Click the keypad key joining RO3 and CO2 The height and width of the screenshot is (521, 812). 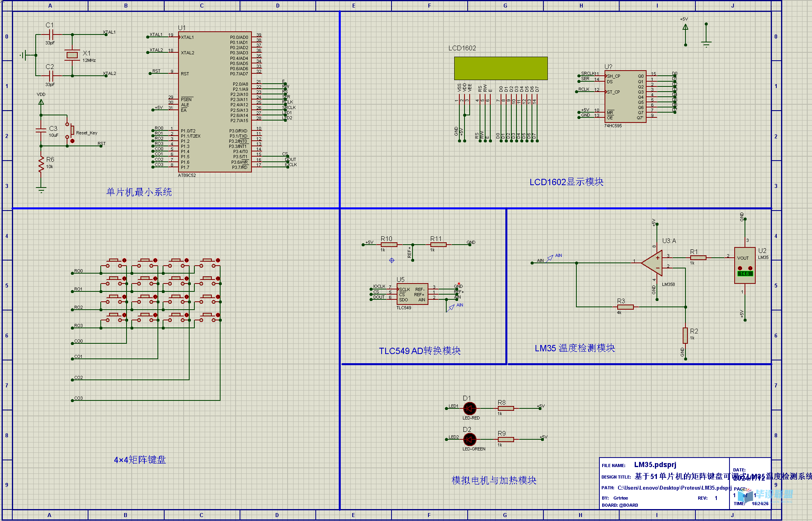click(176, 318)
